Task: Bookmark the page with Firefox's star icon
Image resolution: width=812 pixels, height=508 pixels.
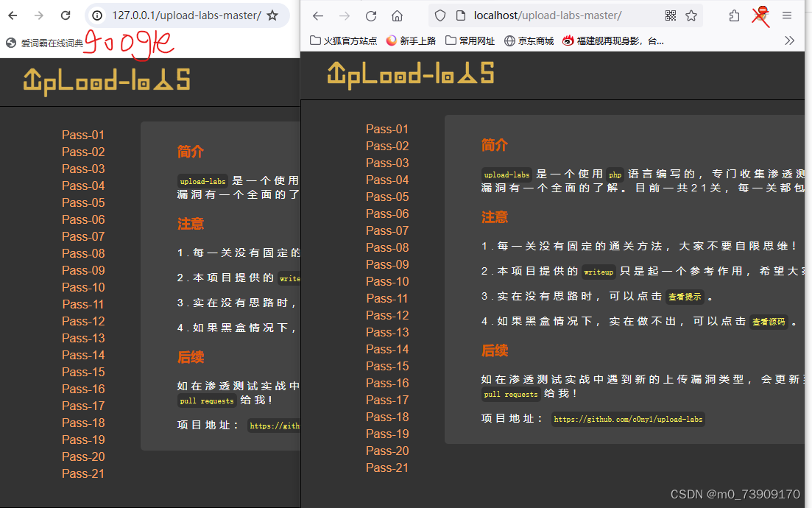Action: [691, 15]
